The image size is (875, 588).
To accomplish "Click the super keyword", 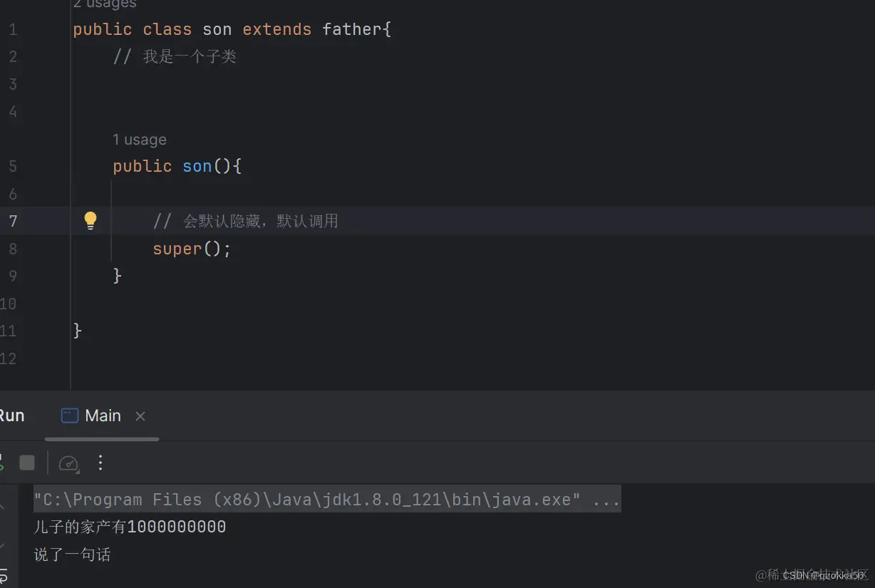I will pyautogui.click(x=177, y=249).
